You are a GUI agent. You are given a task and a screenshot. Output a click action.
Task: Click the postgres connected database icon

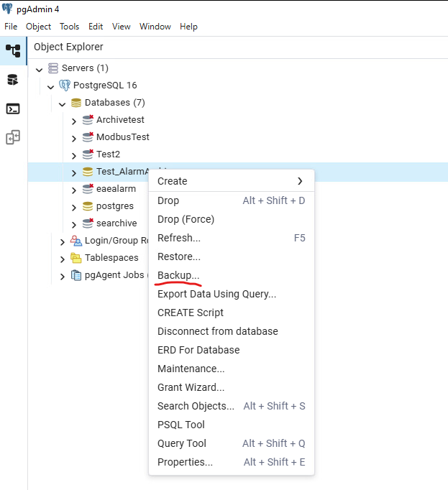point(88,206)
